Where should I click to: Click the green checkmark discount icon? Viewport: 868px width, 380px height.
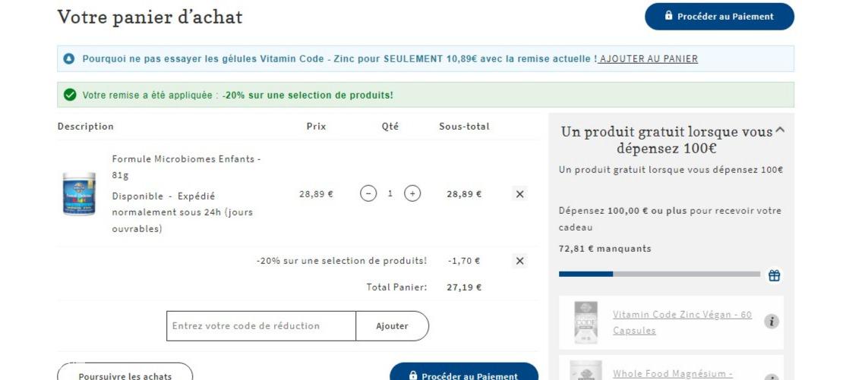point(70,95)
